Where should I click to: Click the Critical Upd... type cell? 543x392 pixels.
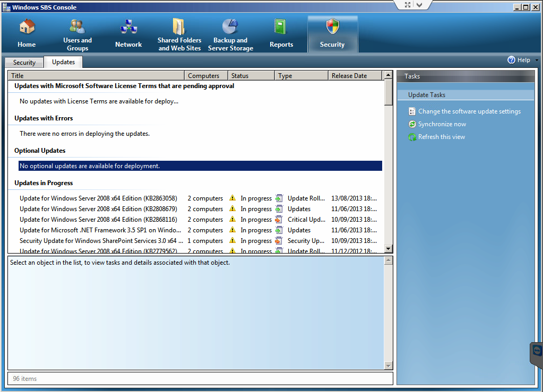[306, 220]
